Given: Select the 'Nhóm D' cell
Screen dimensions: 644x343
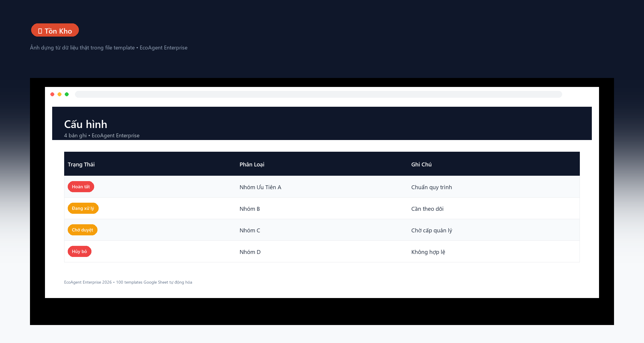Looking at the screenshot, I should pos(250,252).
